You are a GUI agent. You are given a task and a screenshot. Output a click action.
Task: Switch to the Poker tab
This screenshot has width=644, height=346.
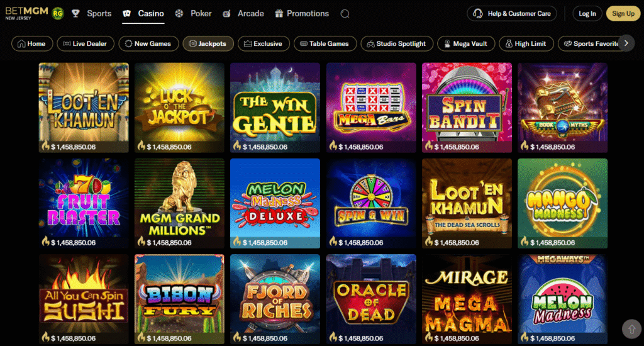(x=194, y=14)
